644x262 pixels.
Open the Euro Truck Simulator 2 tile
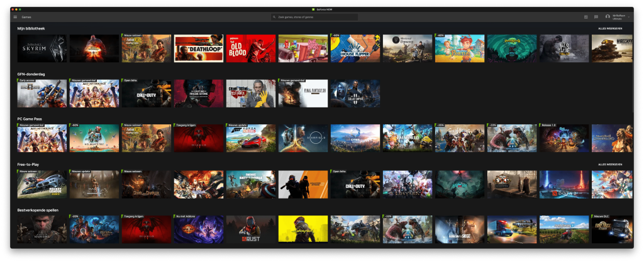click(612, 229)
